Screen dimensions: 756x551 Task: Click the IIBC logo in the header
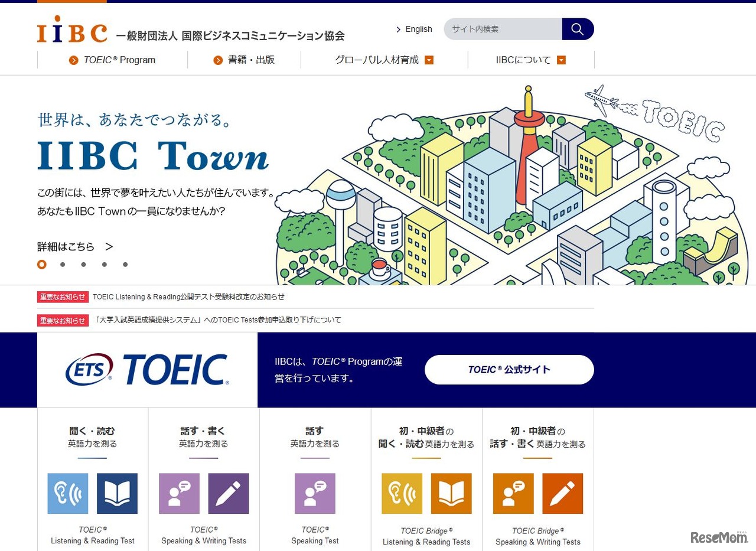(x=72, y=30)
